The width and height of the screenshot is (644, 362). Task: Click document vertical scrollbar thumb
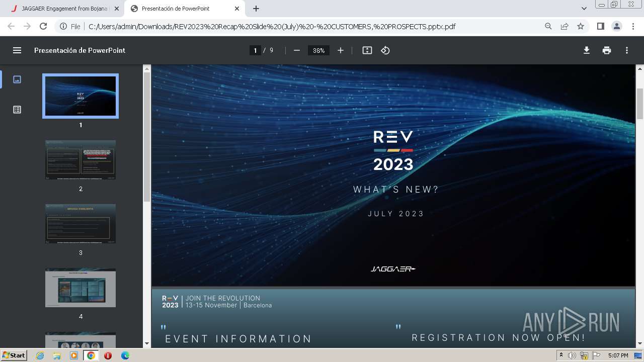(639, 104)
